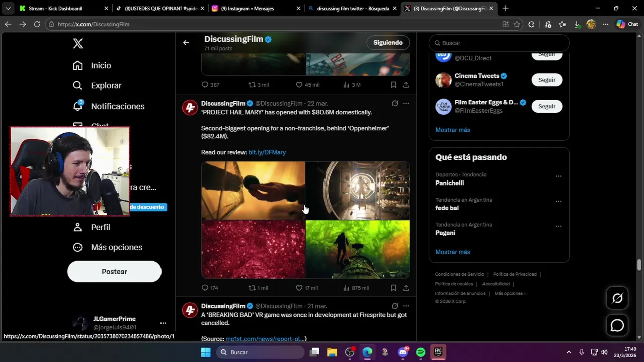Bookmark the post with 387 comments
The height and width of the screenshot is (362, 644).
click(x=393, y=85)
